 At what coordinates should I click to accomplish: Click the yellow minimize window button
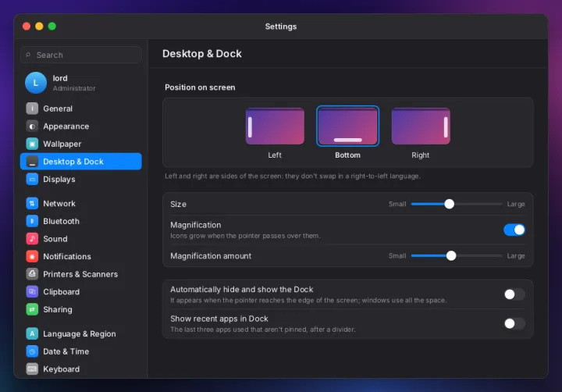coord(39,27)
